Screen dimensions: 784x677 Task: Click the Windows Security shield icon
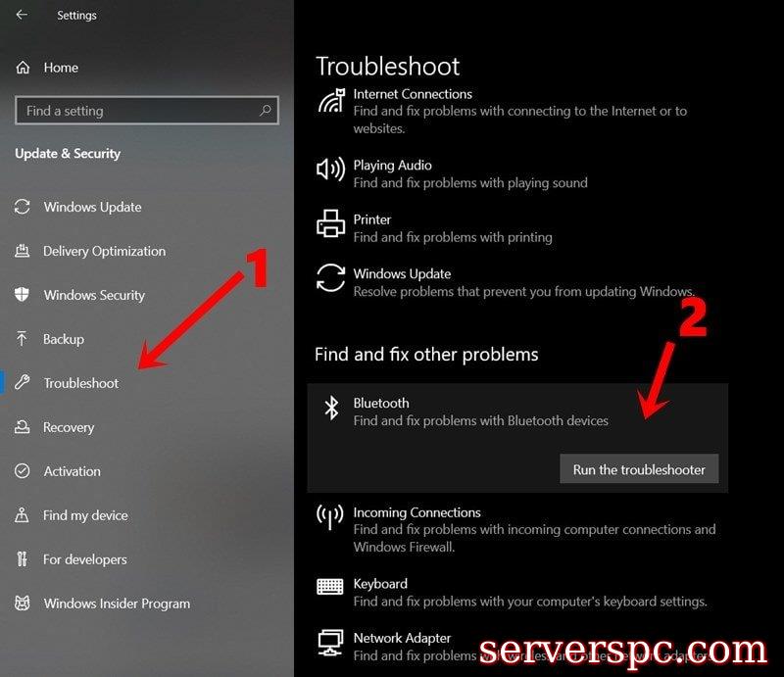coord(22,294)
